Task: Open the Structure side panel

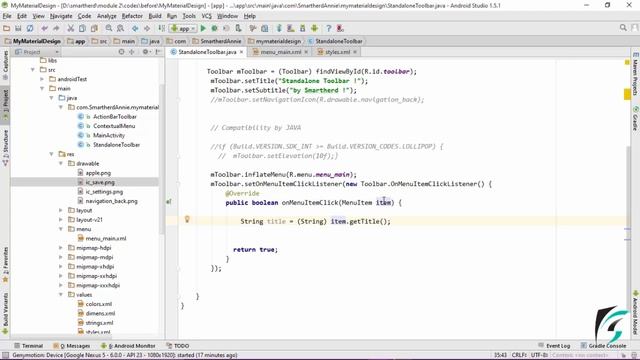Action: (5, 147)
